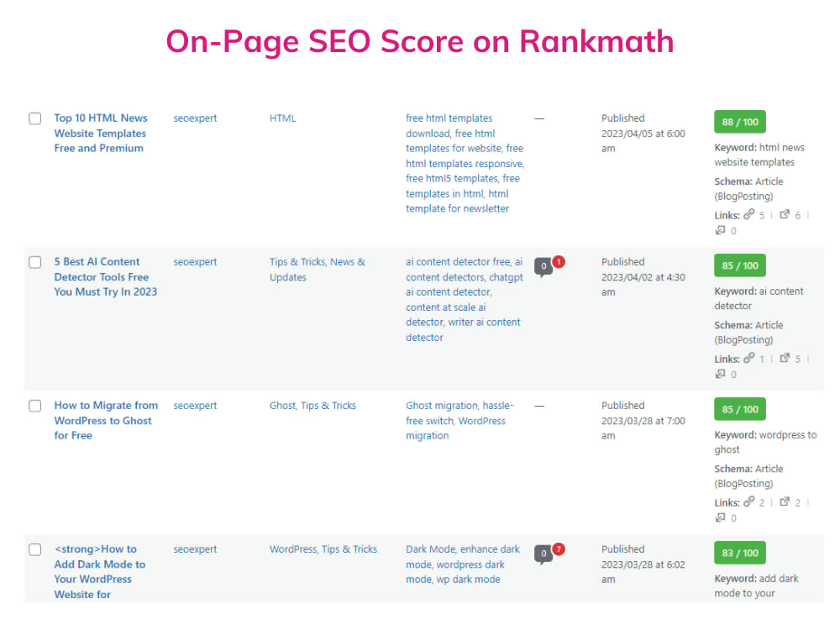Click keyword text add dark mode to your
Screen dimensions: 840x630
pyautogui.click(x=757, y=585)
